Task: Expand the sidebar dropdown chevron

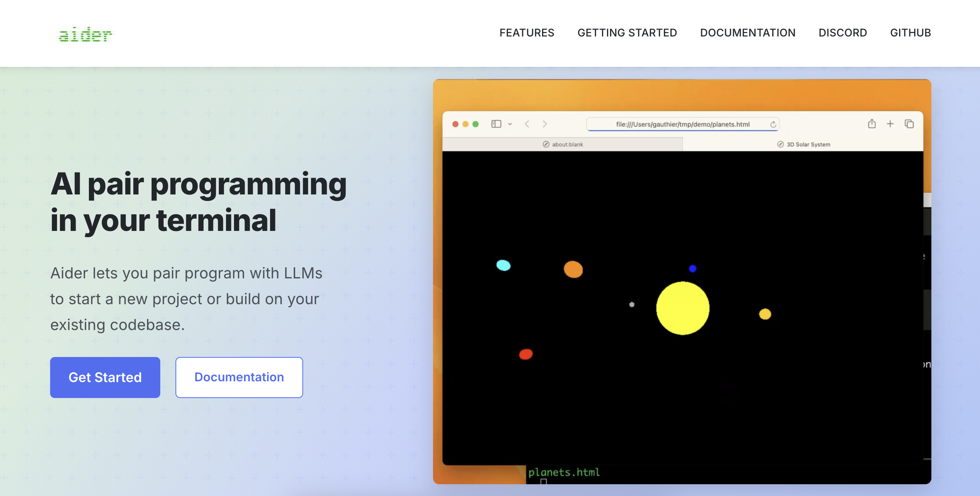Action: click(x=510, y=124)
